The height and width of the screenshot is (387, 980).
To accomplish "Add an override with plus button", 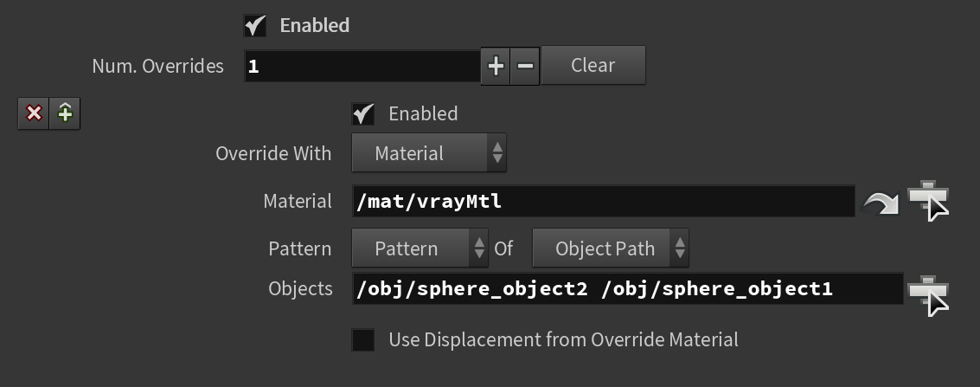I will click(x=496, y=66).
